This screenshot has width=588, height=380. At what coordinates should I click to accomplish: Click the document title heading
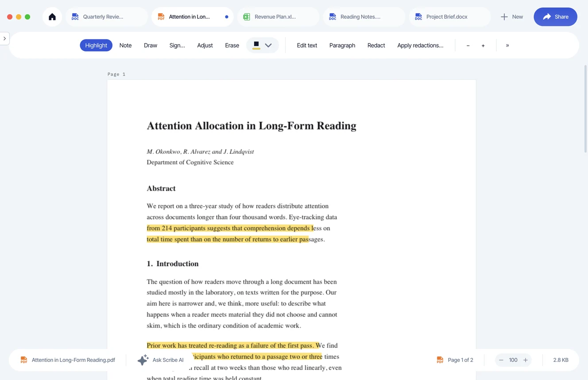tap(251, 126)
